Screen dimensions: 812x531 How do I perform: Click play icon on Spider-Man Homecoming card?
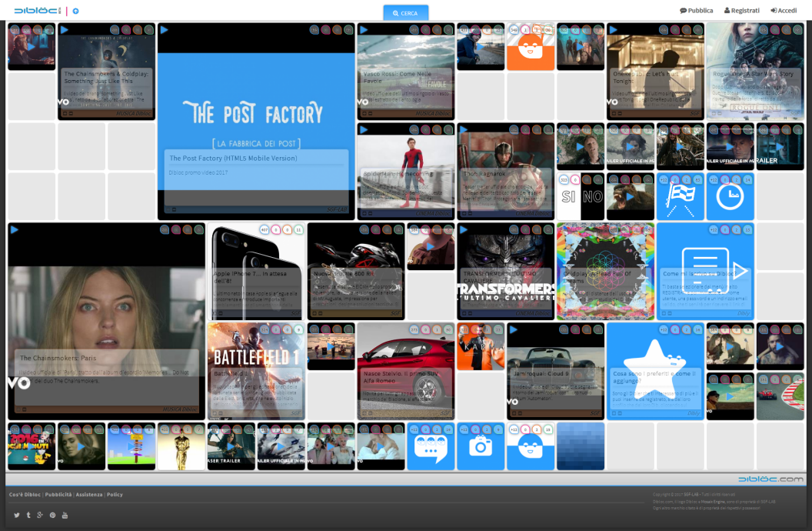(x=364, y=129)
